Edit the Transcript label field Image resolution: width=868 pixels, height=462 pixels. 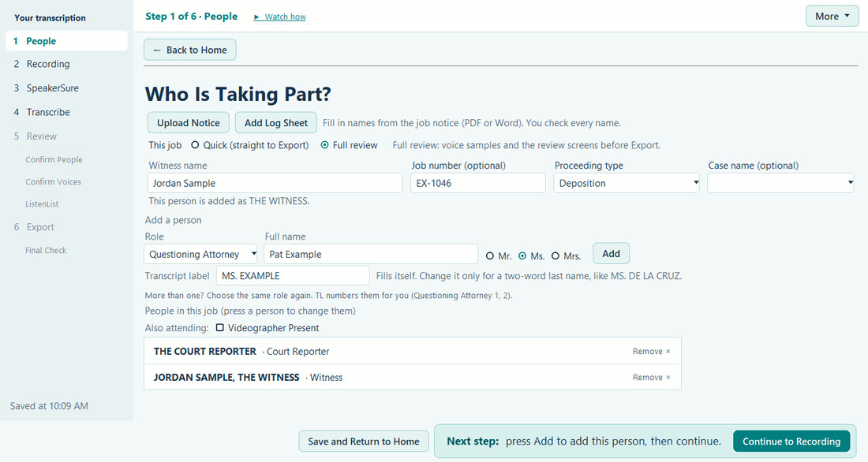point(293,275)
